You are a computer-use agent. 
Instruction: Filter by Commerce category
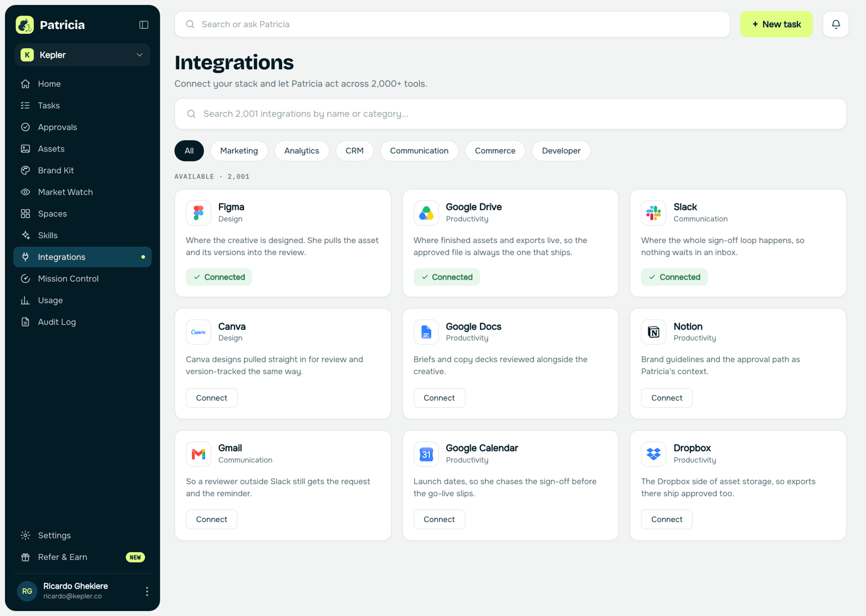coord(495,150)
